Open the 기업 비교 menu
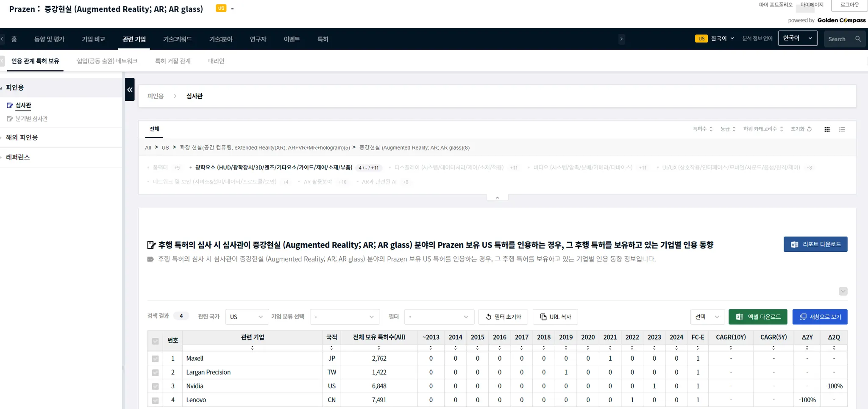The height and width of the screenshot is (409, 868). [93, 39]
